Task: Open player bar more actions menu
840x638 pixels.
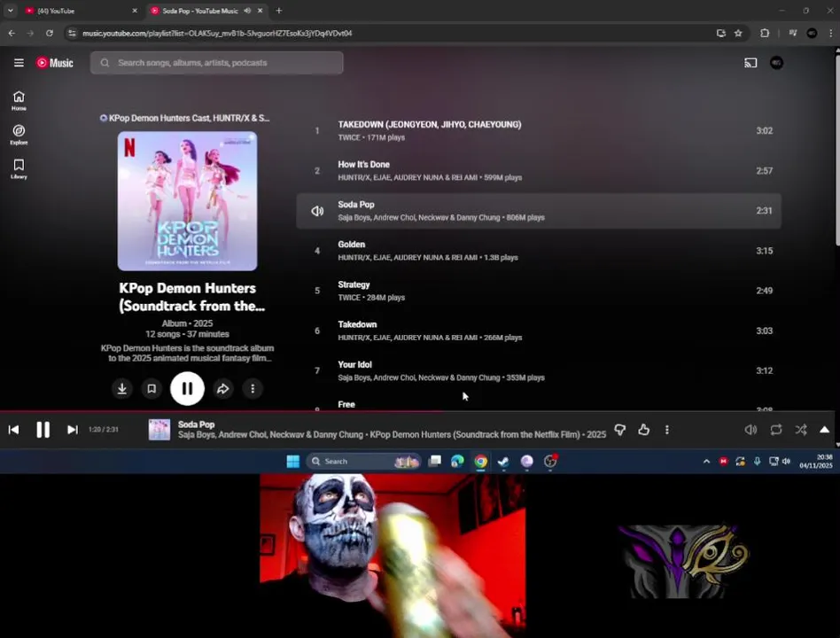Action: pos(667,430)
